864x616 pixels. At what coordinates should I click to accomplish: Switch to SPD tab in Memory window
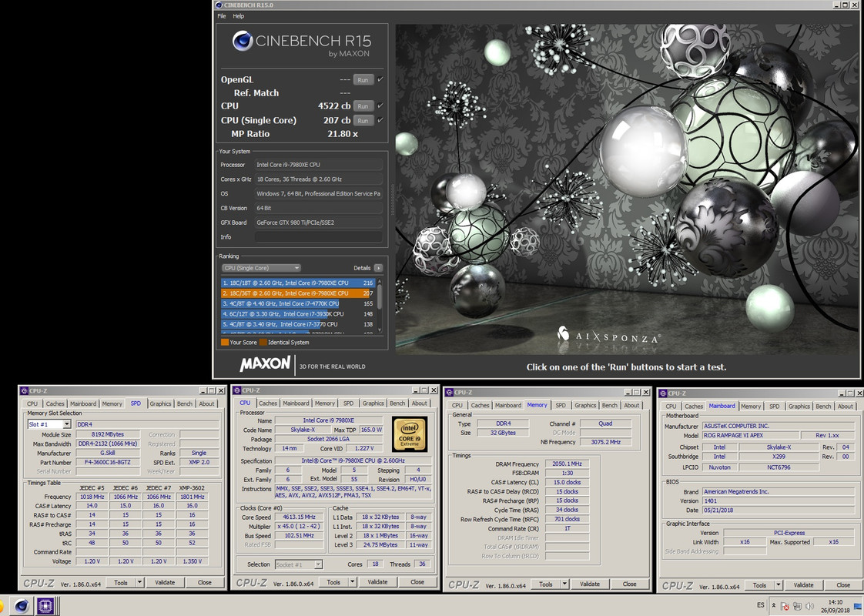pyautogui.click(x=561, y=406)
